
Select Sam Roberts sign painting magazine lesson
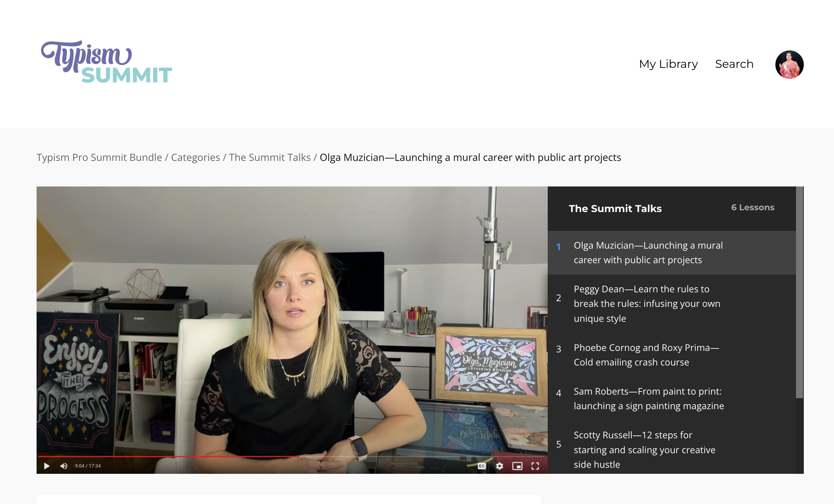point(672,399)
